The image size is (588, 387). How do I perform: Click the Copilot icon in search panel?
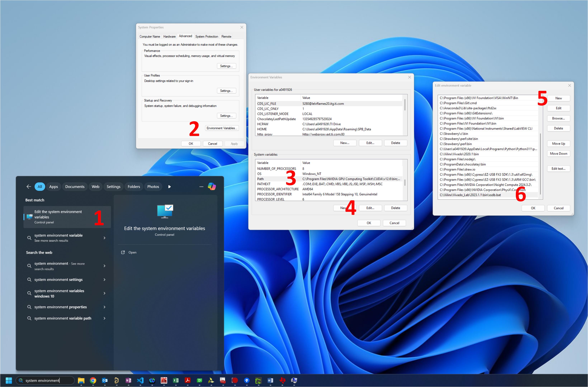pos(212,187)
